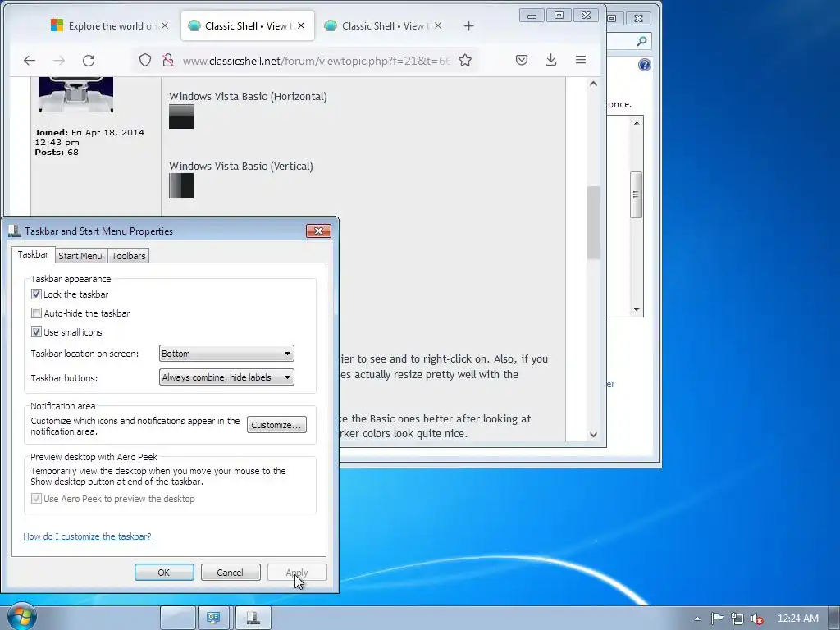Click search magnifier in background window
The width and height of the screenshot is (840, 630).
(x=641, y=41)
